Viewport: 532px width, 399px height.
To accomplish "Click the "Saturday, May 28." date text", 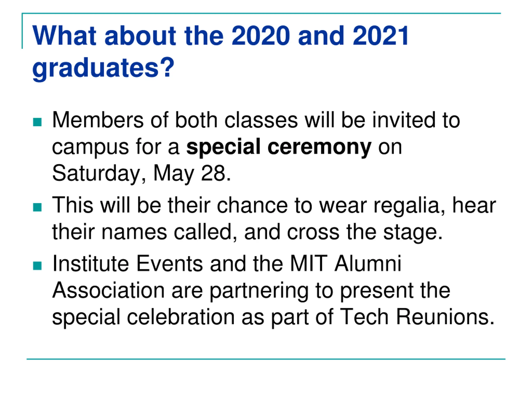I will click(142, 173).
